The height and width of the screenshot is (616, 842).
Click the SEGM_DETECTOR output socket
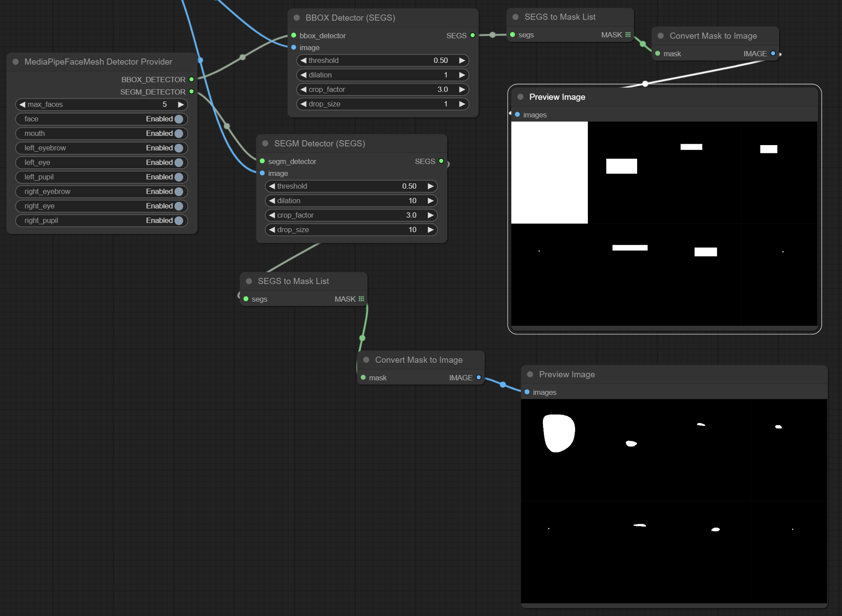(x=191, y=92)
